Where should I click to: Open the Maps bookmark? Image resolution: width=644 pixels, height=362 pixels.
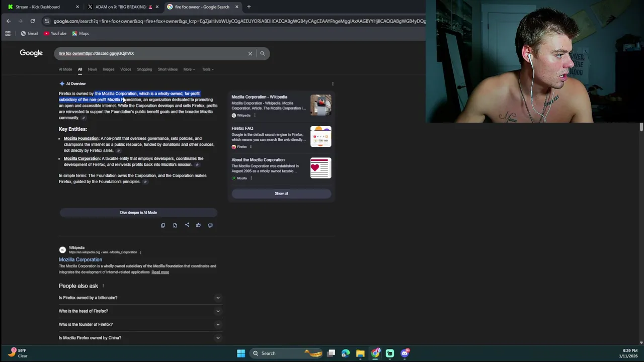coord(80,34)
